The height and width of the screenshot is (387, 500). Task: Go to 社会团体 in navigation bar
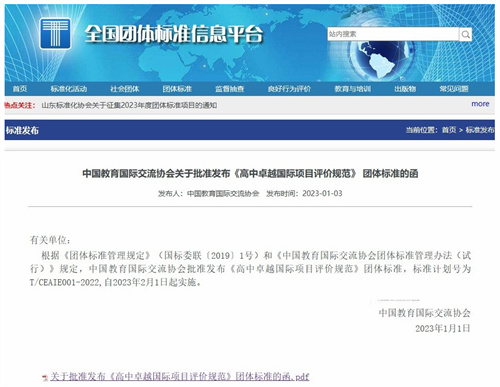coord(125,89)
